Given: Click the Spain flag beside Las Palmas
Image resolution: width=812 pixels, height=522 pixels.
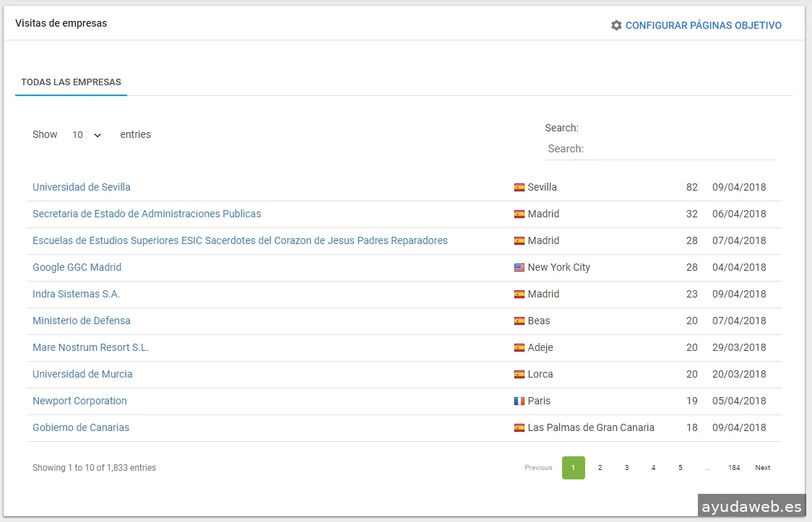Looking at the screenshot, I should coord(519,427).
